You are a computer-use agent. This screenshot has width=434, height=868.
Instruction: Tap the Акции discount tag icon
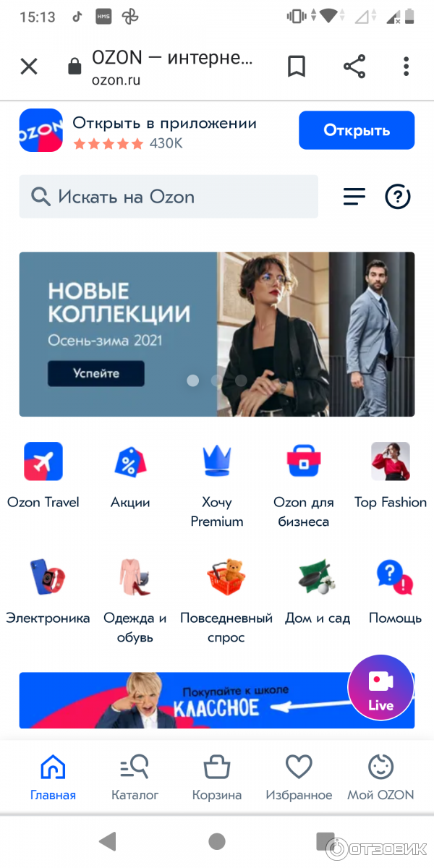pos(130,461)
